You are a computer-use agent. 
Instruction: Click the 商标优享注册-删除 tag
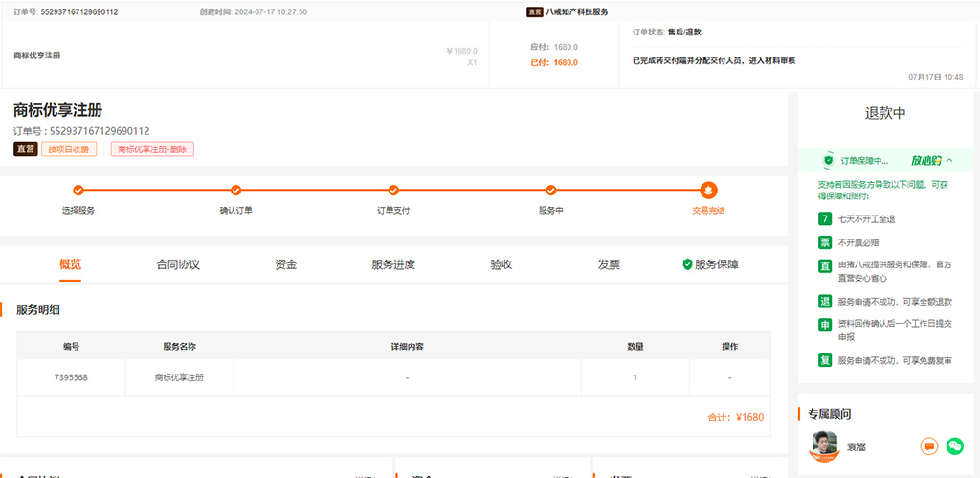pos(152,148)
